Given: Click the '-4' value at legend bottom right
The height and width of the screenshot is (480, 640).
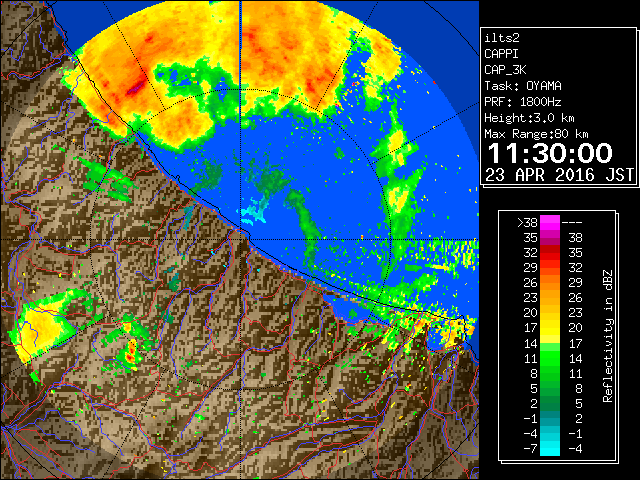Looking at the screenshot, I should tap(575, 448).
